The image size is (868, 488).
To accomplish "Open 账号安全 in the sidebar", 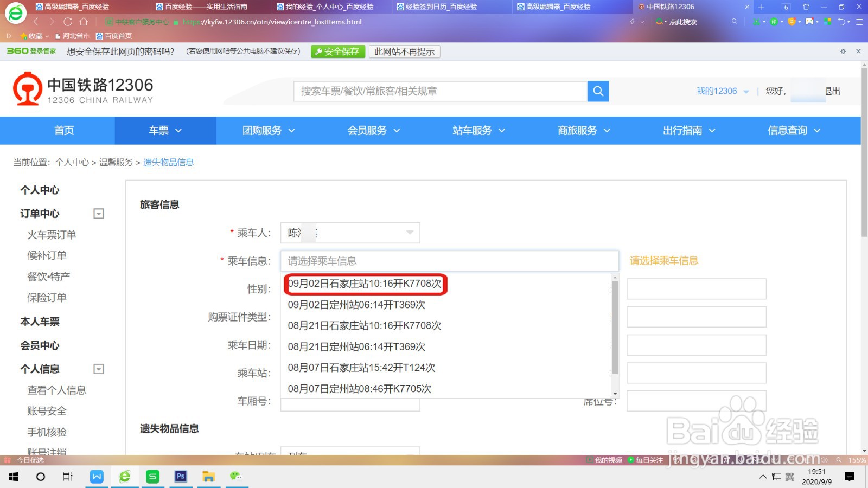I will point(47,411).
